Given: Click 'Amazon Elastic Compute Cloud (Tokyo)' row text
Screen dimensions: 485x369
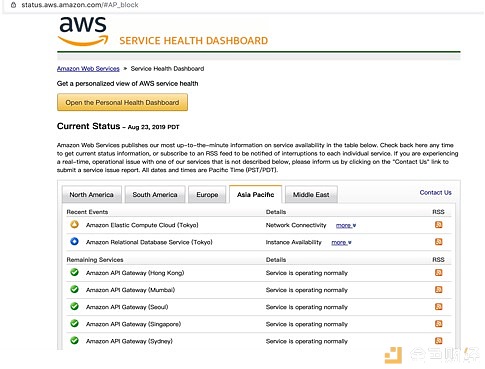Looking at the screenshot, I should 142,225.
